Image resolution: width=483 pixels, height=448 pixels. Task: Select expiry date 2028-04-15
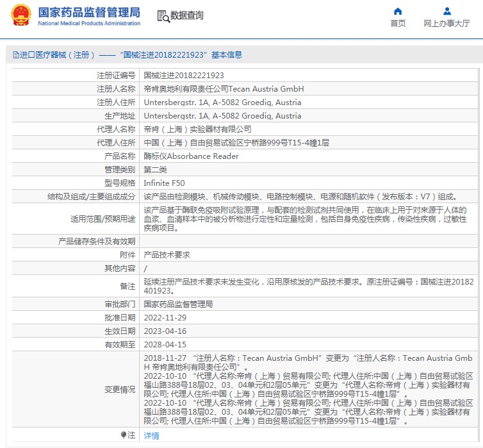165,345
